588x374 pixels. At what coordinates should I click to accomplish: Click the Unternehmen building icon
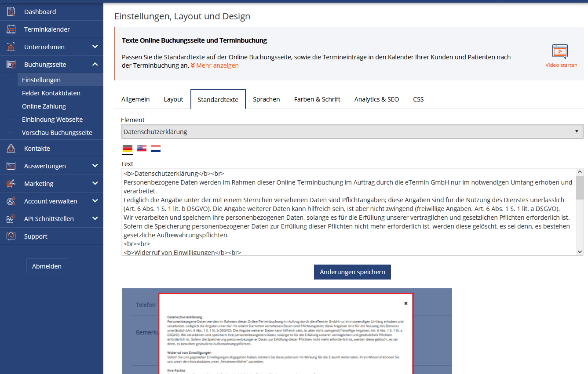pos(11,47)
